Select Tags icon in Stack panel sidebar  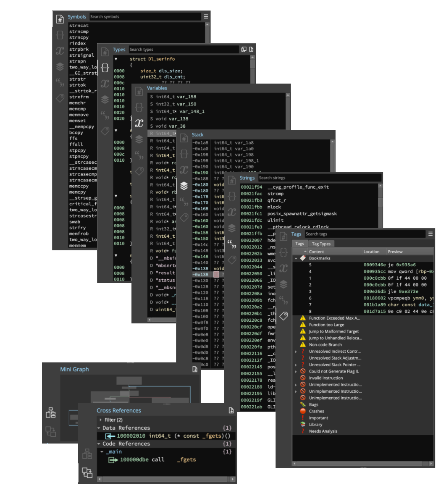tap(184, 217)
